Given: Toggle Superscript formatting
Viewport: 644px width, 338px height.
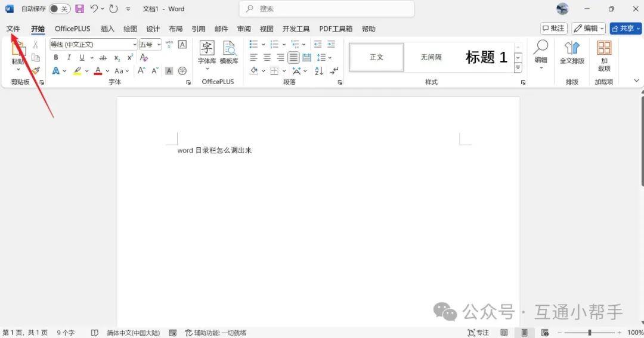Looking at the screenshot, I should tap(130, 57).
